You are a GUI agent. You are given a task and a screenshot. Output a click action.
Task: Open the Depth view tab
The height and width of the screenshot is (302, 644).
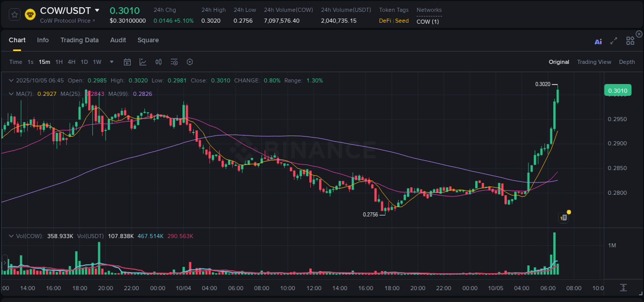click(626, 62)
